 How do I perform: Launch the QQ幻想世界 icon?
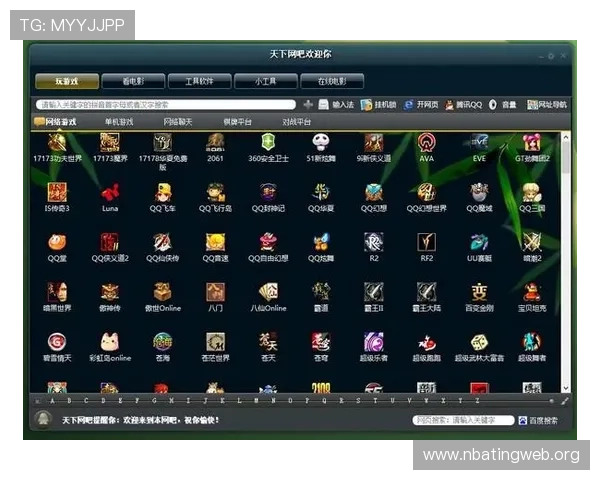pyautogui.click(x=427, y=198)
